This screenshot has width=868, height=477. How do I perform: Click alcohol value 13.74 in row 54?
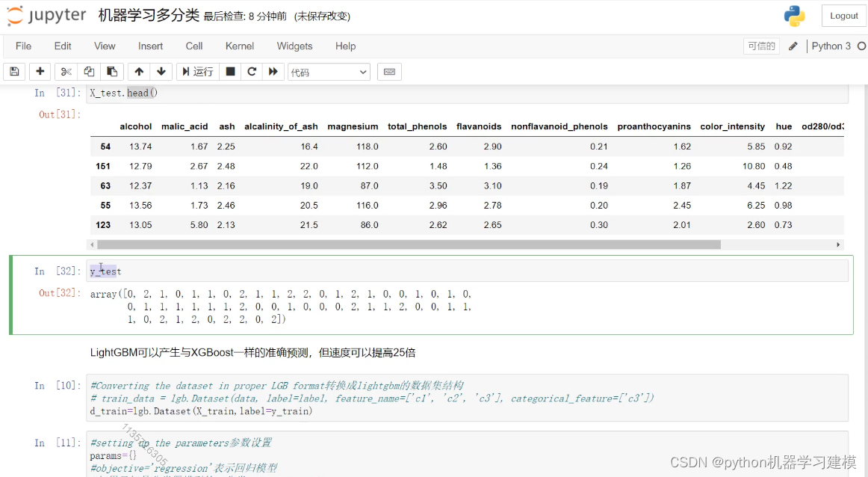pos(140,147)
